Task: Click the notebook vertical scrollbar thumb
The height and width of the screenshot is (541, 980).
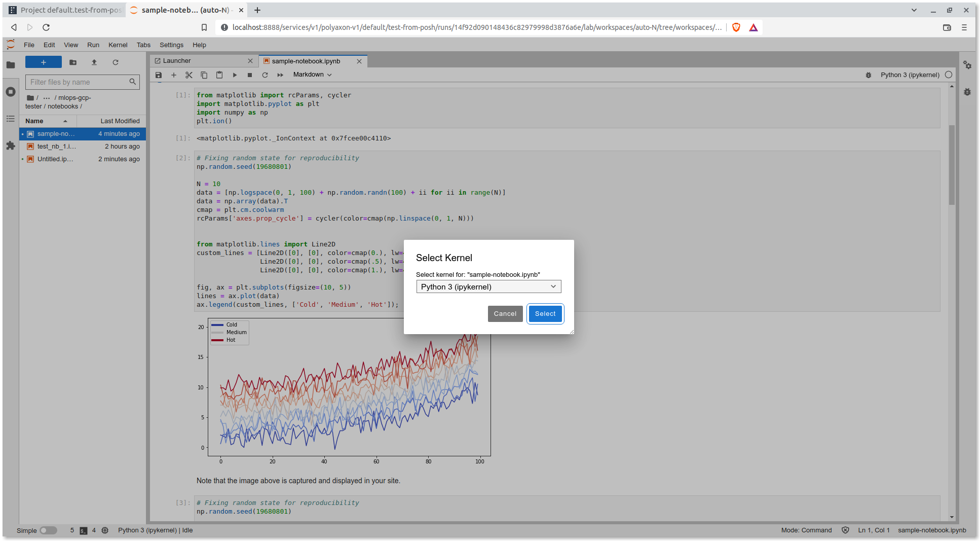Action: (952, 165)
